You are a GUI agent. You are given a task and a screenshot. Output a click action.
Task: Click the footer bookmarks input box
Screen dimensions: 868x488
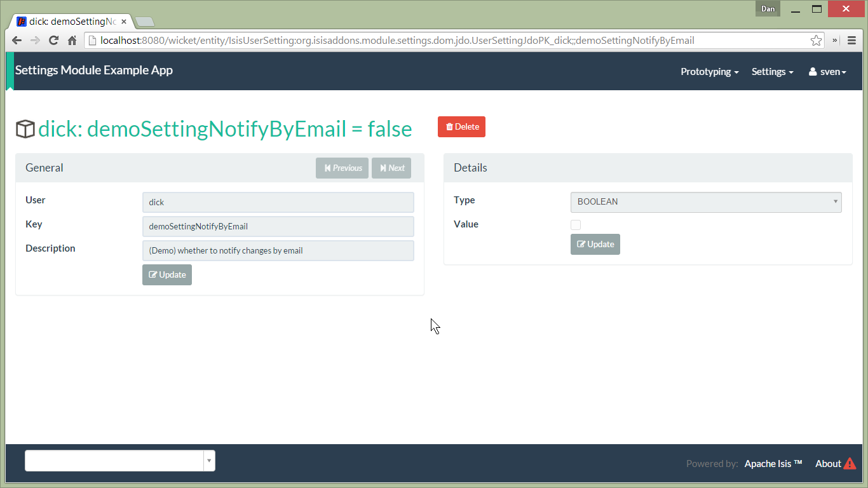(x=114, y=461)
